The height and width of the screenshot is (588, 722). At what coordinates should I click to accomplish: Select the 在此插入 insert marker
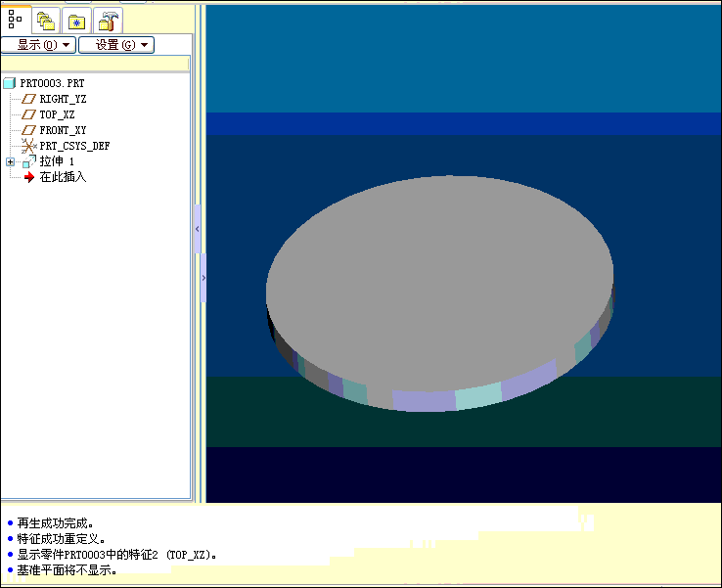click(63, 177)
